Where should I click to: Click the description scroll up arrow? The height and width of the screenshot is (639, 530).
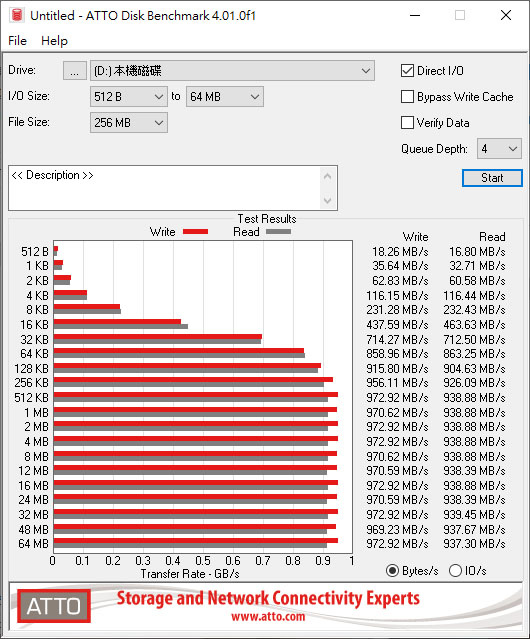pyautogui.click(x=328, y=177)
